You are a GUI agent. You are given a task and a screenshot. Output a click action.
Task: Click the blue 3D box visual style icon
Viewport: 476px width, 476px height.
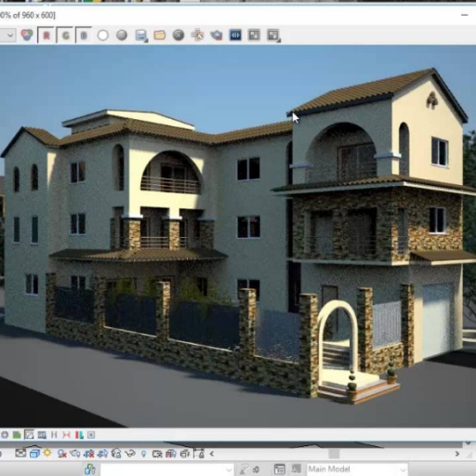click(x=34, y=454)
